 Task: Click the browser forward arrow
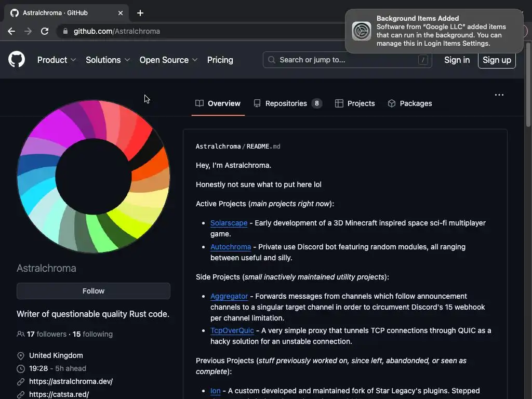(28, 31)
